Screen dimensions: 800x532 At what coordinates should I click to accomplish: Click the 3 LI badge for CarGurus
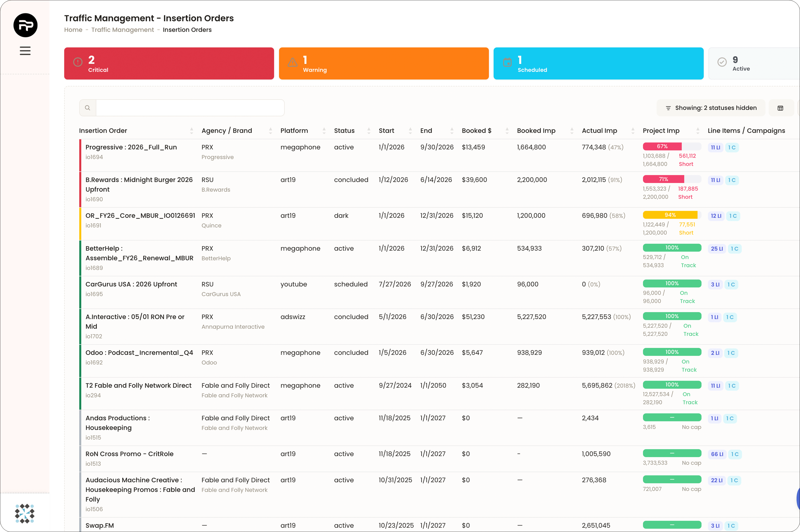(715, 285)
